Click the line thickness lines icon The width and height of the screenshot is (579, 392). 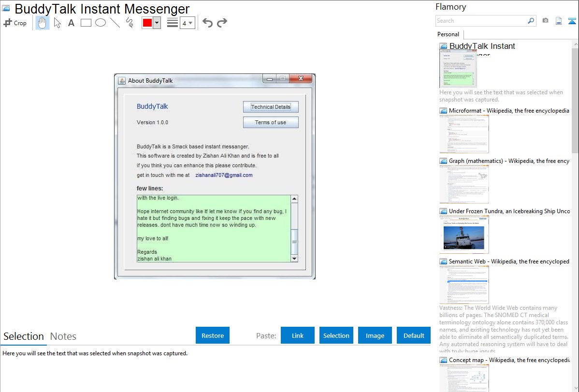click(173, 23)
